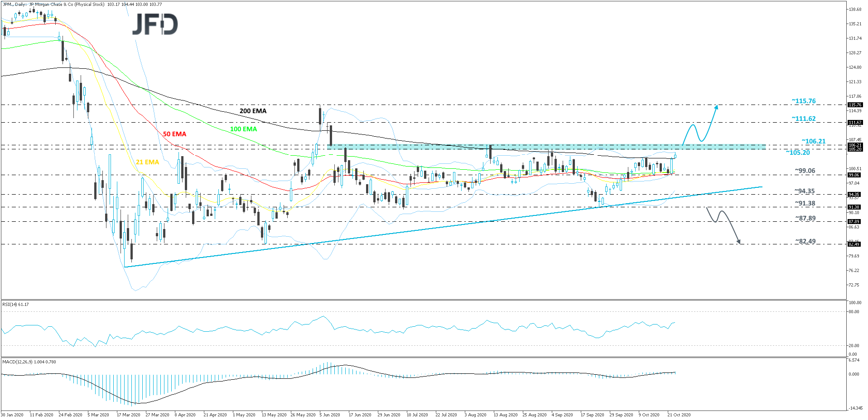Click the 17 Mar 2020 date label

(128, 415)
